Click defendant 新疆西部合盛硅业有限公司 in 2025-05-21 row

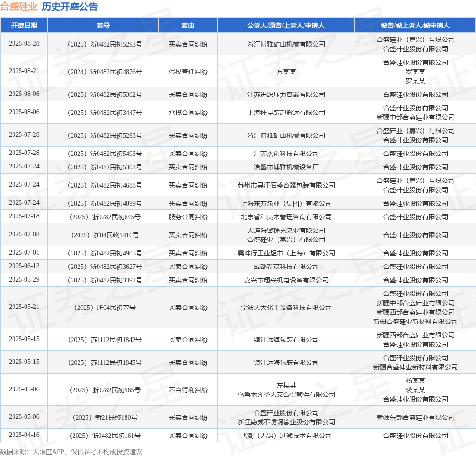pos(415,312)
